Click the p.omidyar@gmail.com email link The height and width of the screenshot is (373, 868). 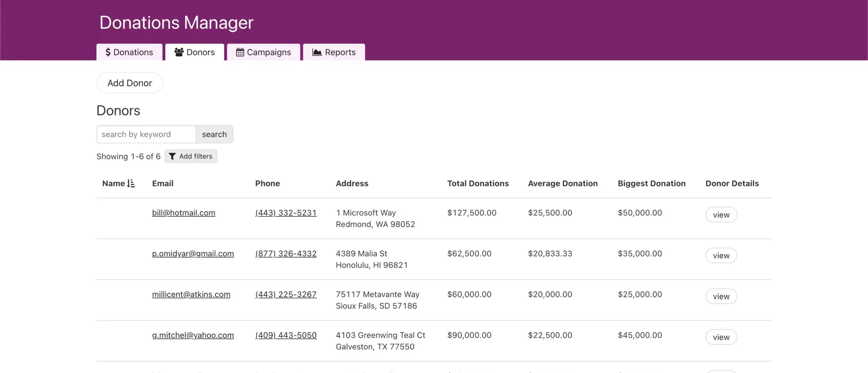click(193, 254)
